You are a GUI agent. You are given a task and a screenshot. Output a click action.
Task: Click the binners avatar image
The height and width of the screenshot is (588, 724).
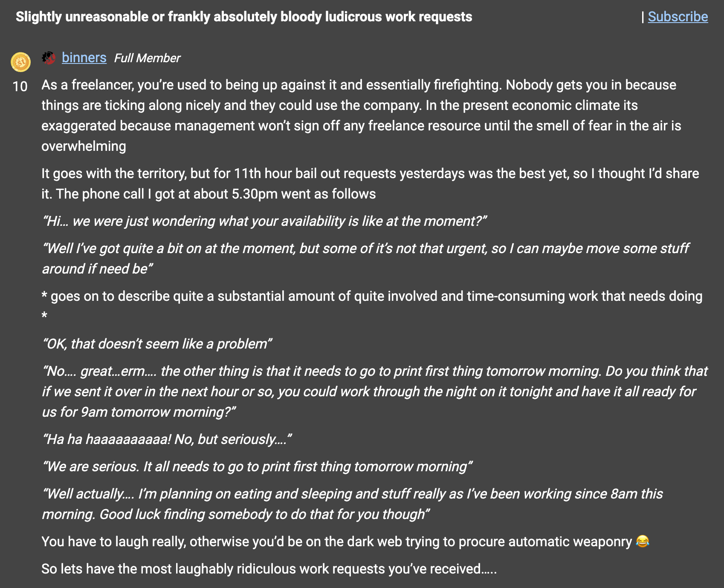[x=49, y=58]
